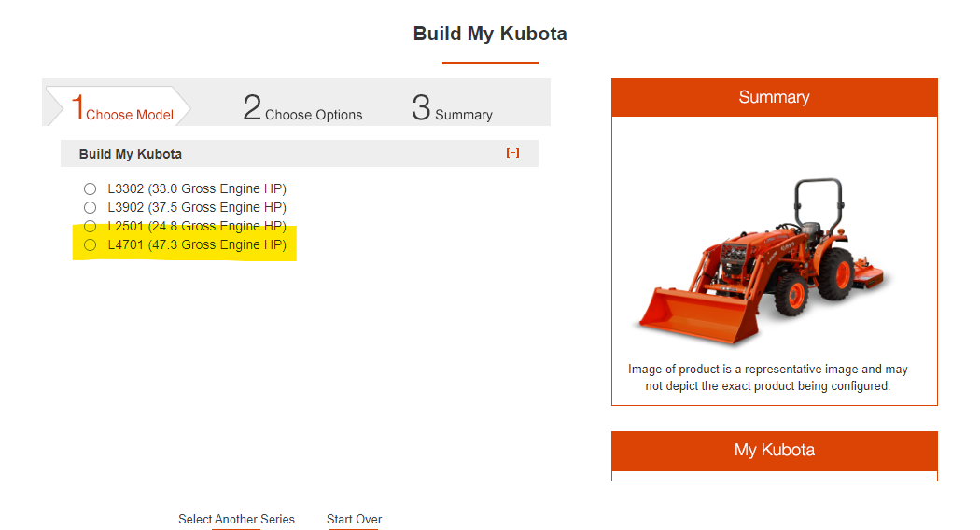Click the gray Build My Kubota section title
980x530 pixels.
tap(131, 154)
